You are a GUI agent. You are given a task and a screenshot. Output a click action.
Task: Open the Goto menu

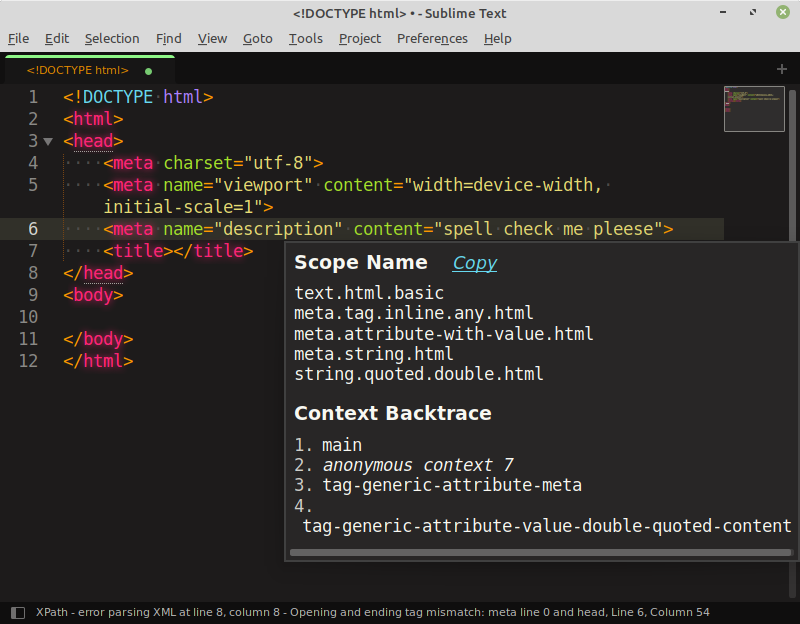[x=258, y=39]
